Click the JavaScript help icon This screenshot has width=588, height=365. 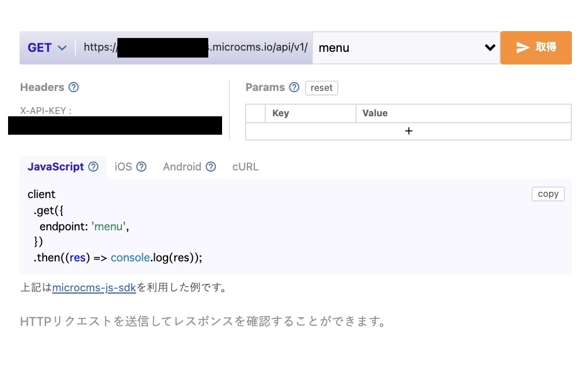coord(93,166)
